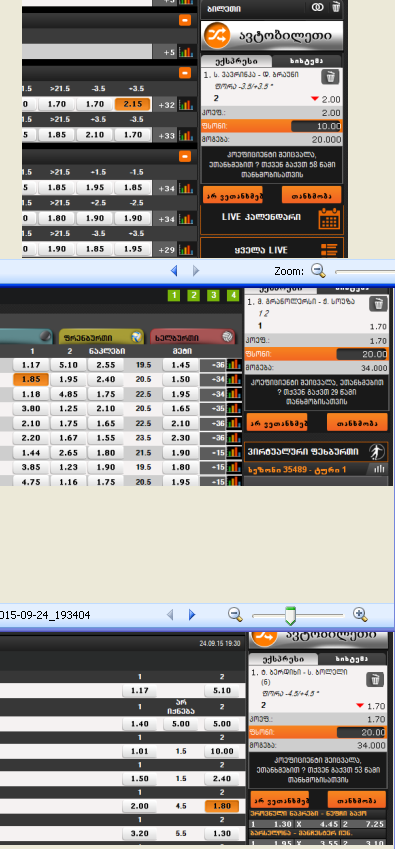Open the LIVE კალენდარი calendar icon
Viewport: 395px width, 849px height.
tap(329, 219)
